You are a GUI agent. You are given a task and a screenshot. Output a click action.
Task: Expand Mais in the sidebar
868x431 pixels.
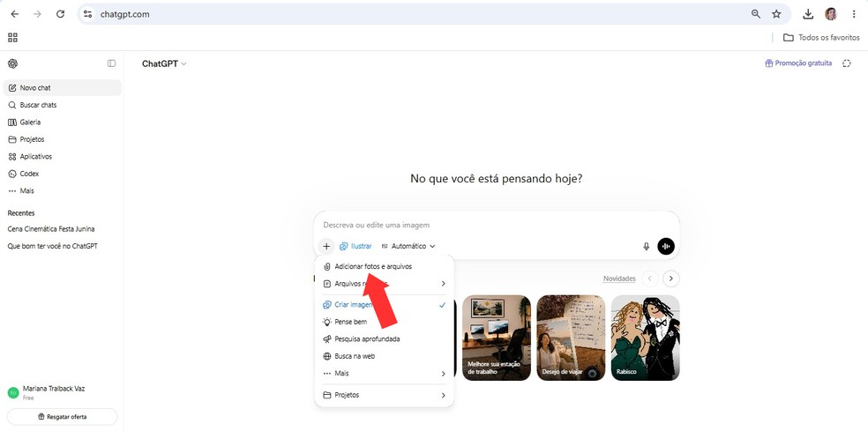click(x=62, y=190)
